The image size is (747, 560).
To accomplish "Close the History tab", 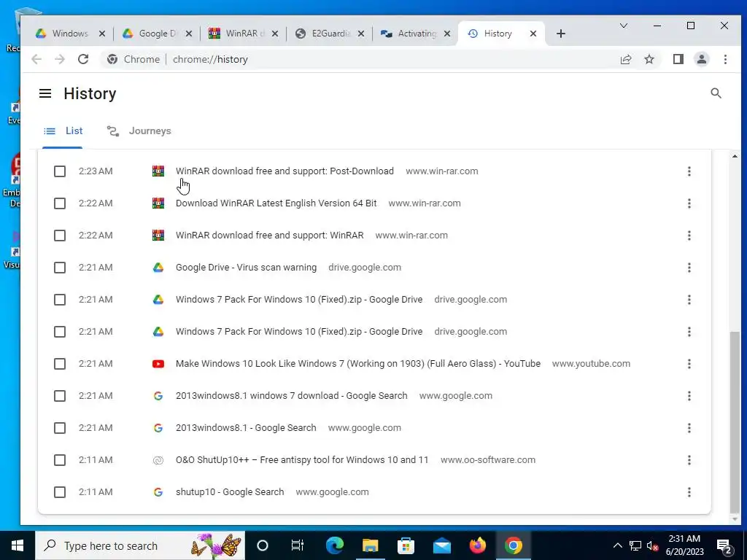I will [x=533, y=34].
